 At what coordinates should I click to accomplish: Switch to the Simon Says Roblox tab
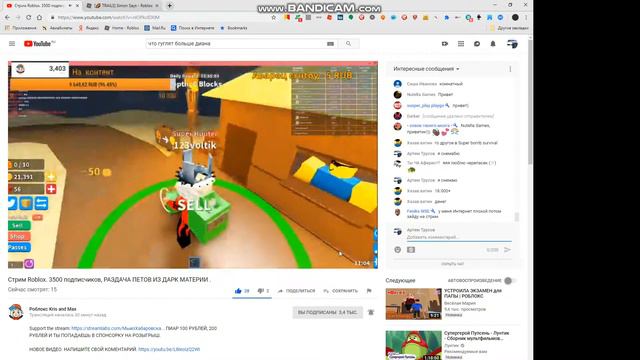click(x=122, y=6)
